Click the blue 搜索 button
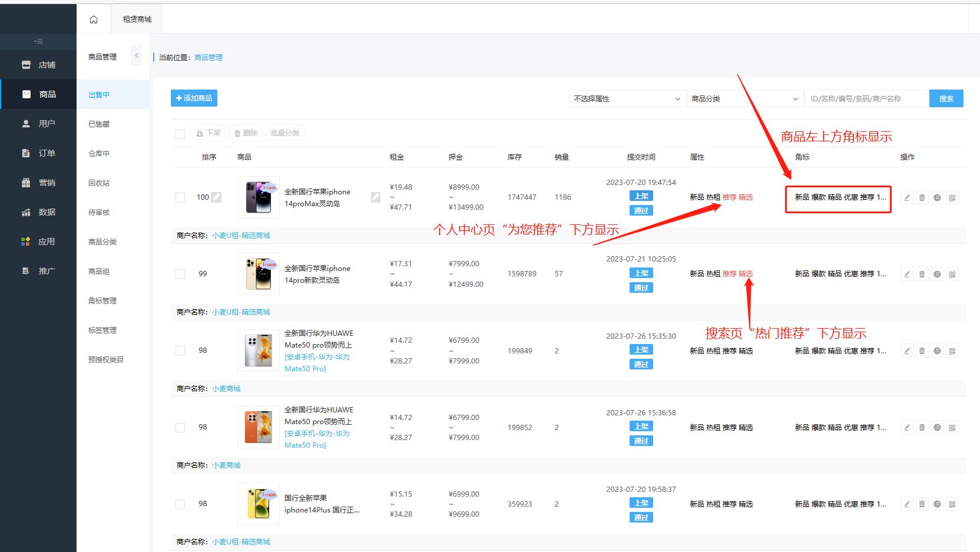This screenshot has height=552, width=980. [946, 99]
